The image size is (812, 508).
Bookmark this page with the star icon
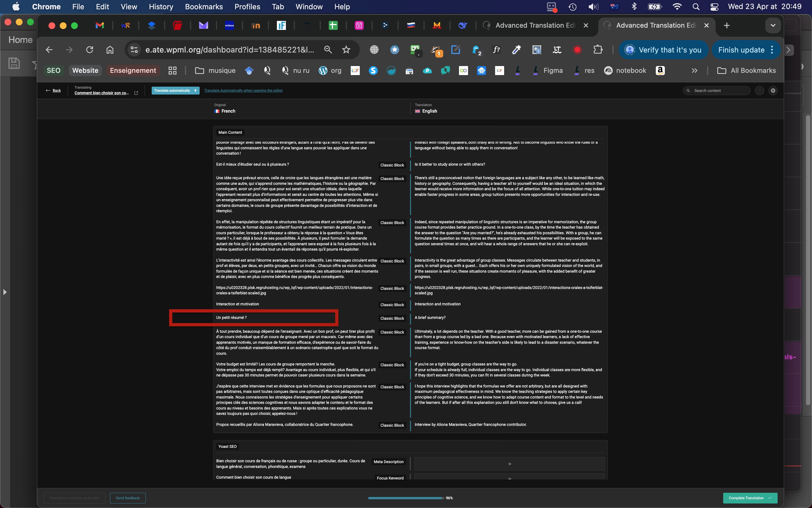pyautogui.click(x=346, y=50)
